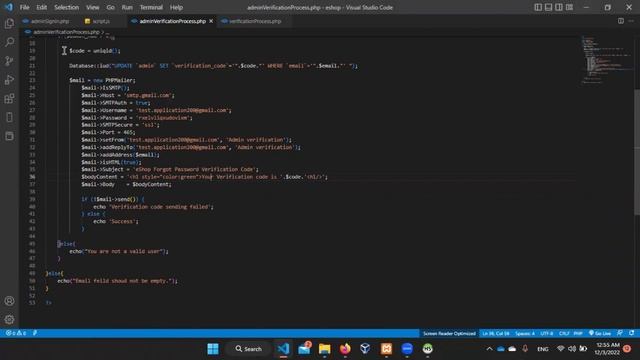Click adminVerificationProcess.php breadcrumb
The width and height of the screenshot is (640, 360).
pyautogui.click(x=66, y=32)
